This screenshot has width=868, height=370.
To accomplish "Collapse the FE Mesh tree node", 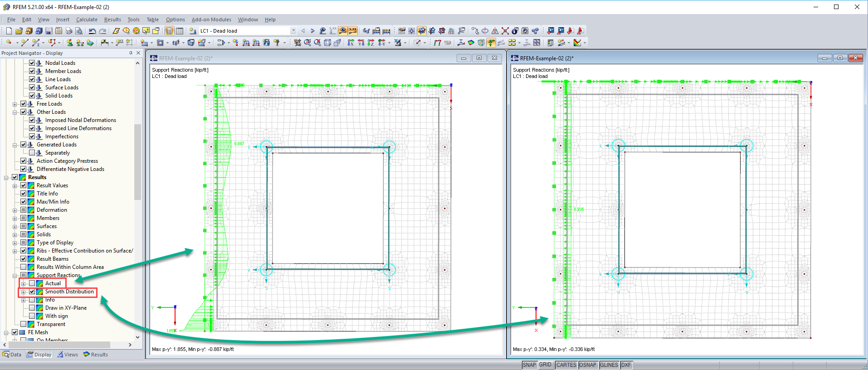I will pyautogui.click(x=6, y=333).
